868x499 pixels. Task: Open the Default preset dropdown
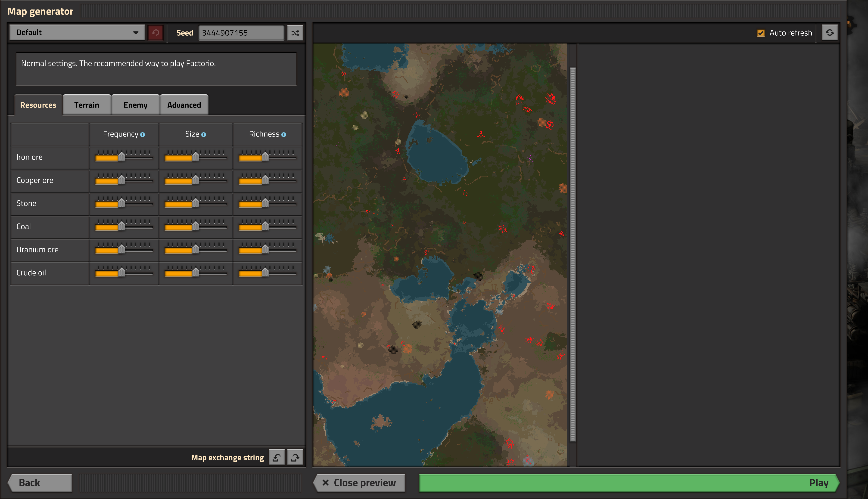pos(77,33)
